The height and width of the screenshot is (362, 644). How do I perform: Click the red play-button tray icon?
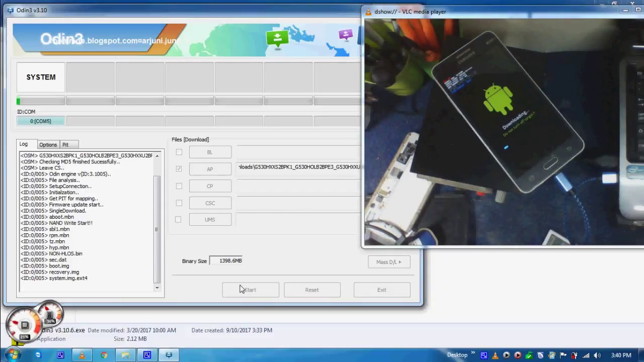(518, 355)
